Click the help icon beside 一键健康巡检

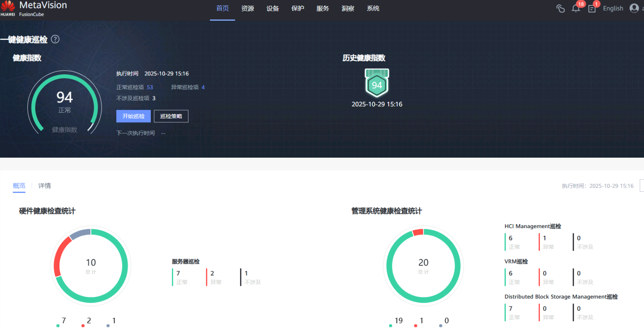55,39
